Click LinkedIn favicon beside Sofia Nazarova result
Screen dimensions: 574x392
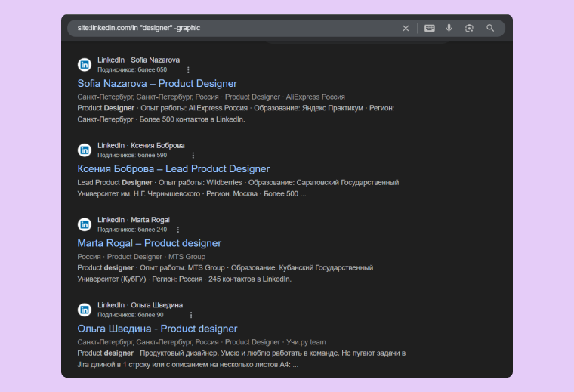[x=85, y=64]
